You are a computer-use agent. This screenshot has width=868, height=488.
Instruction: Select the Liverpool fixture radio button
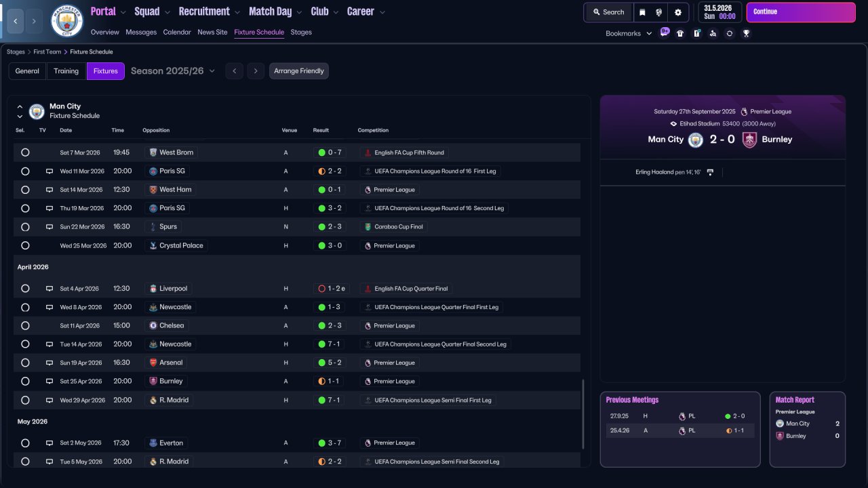coord(25,289)
